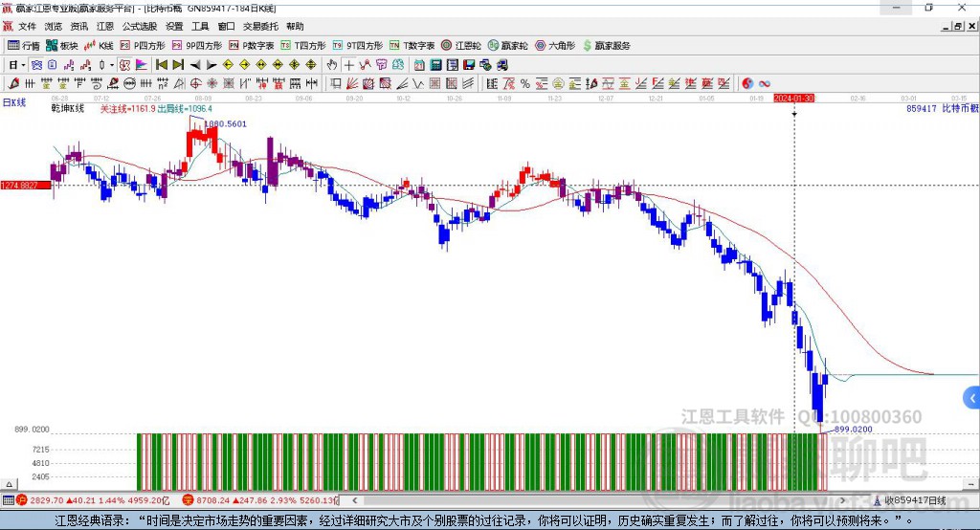Screen dimensions: 980x530
Task: Click the black play-forward triangle icon
Action: click(x=212, y=65)
